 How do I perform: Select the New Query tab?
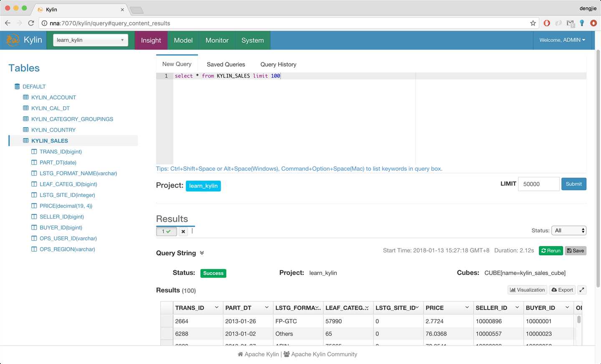click(177, 64)
